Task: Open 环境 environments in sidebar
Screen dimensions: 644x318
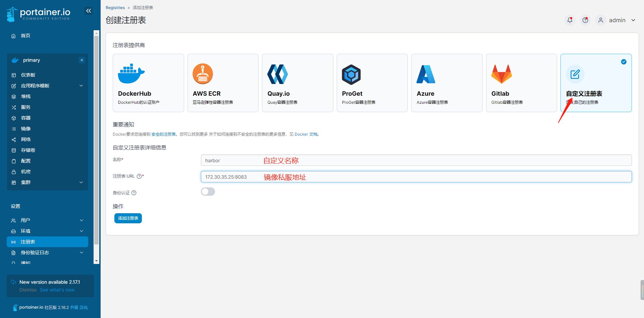Action: [25, 231]
